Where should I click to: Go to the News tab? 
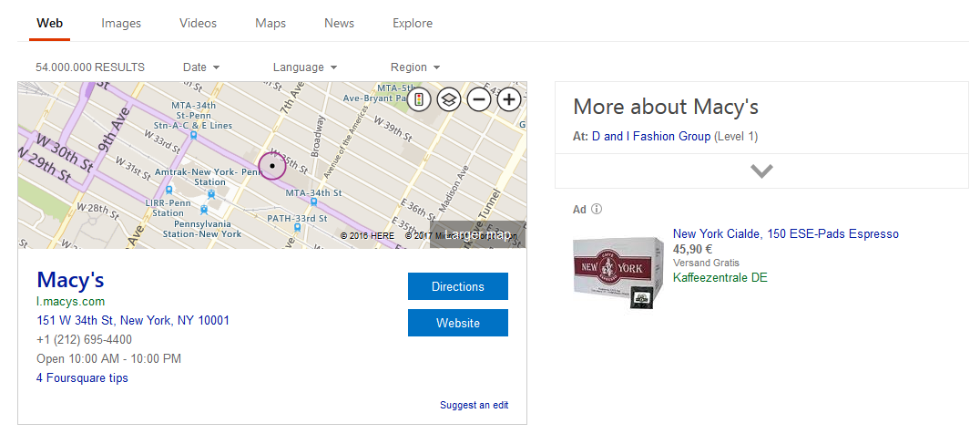pos(339,23)
